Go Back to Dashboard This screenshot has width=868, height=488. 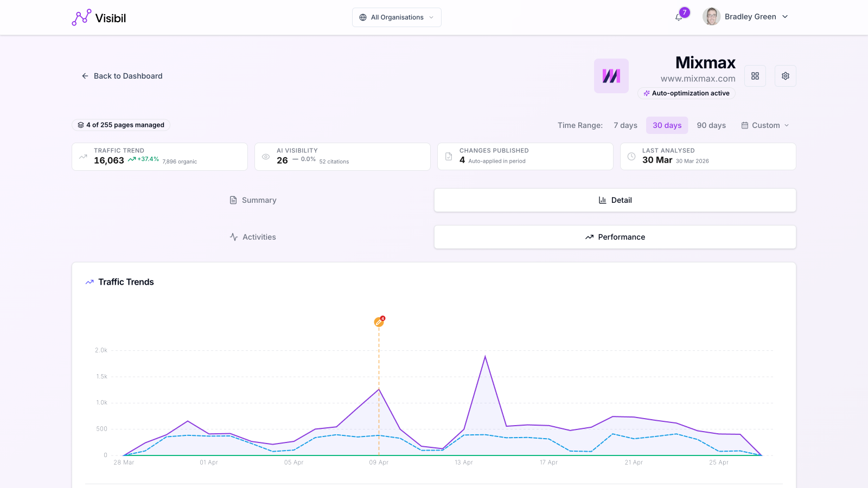click(x=122, y=76)
